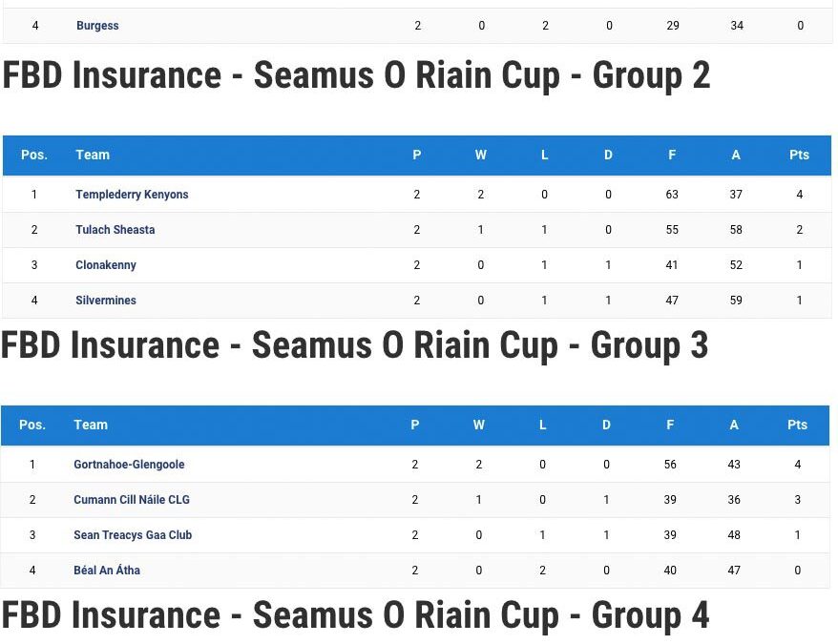Click the Team column header in Group 2
Viewport: 838px width, 644px height.
point(93,155)
